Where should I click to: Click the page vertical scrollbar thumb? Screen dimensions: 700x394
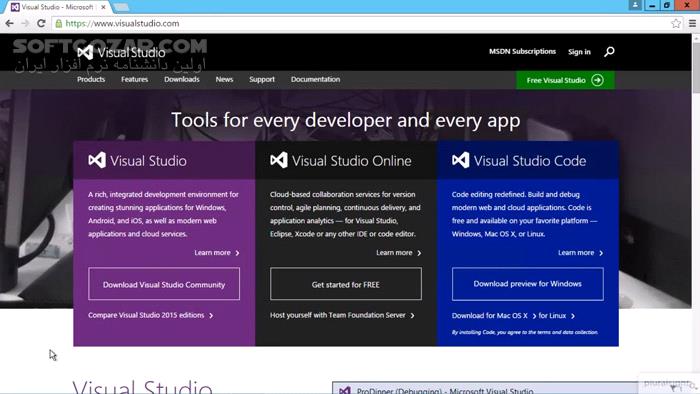click(x=696, y=68)
